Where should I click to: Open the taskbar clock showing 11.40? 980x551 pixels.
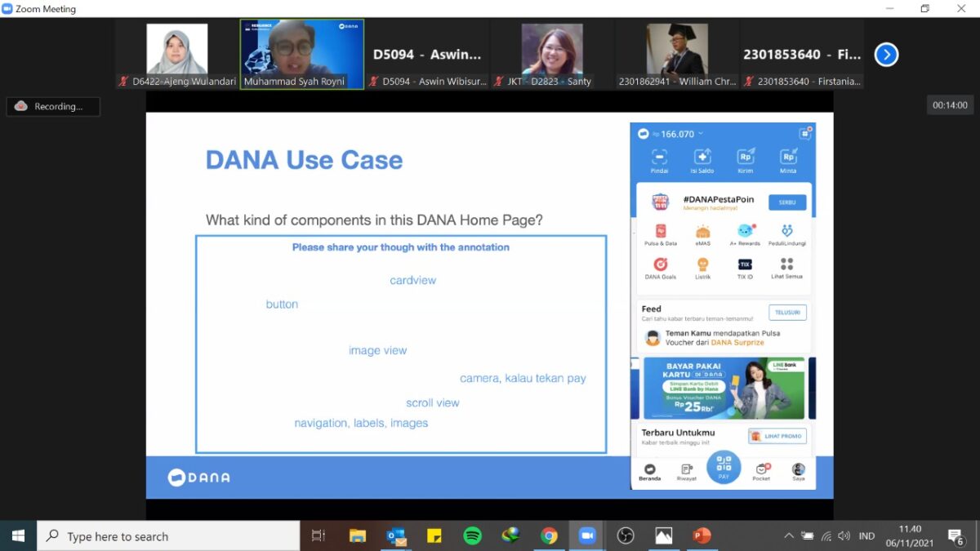[x=909, y=535]
